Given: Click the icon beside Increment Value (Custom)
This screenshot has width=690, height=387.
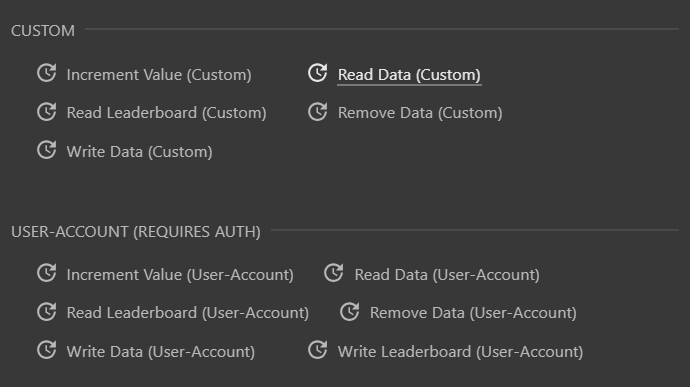Looking at the screenshot, I should pyautogui.click(x=47, y=73).
